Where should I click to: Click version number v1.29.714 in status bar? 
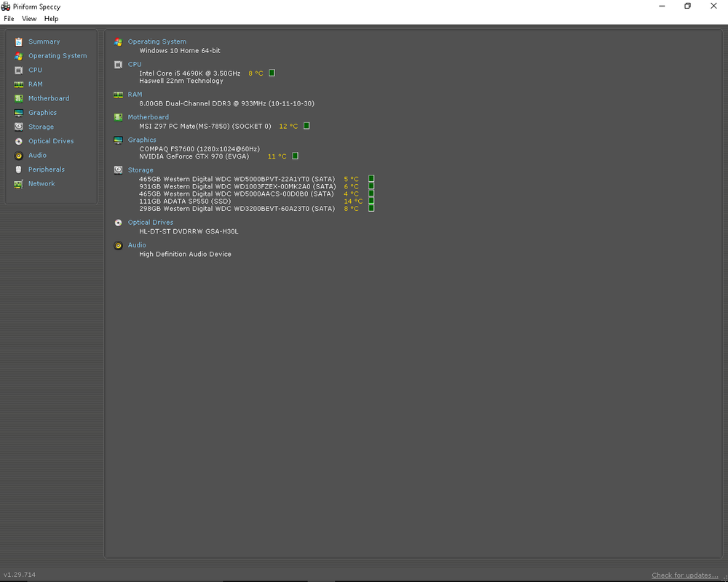20,575
